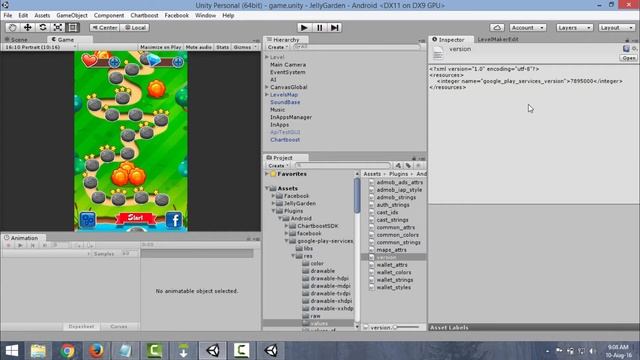
Task: Open the Facebook menu
Action: (x=176, y=15)
